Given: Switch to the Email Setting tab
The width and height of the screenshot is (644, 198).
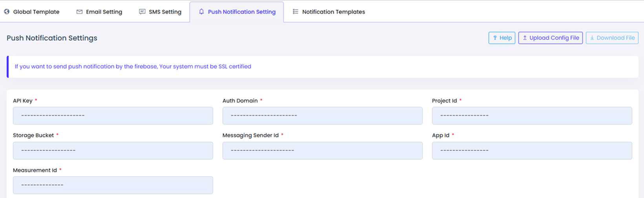Looking at the screenshot, I should coord(104,12).
